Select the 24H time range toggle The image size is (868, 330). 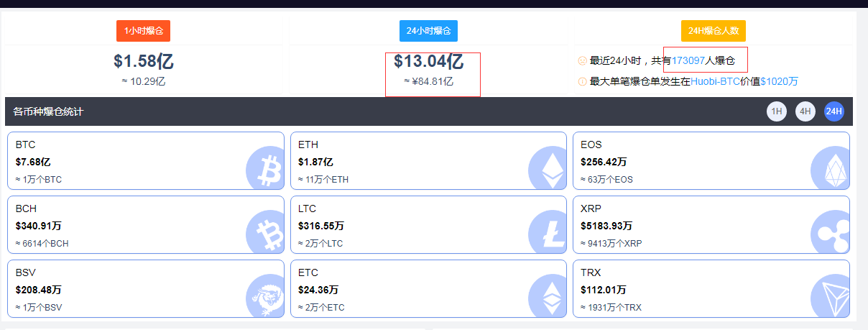pos(834,111)
